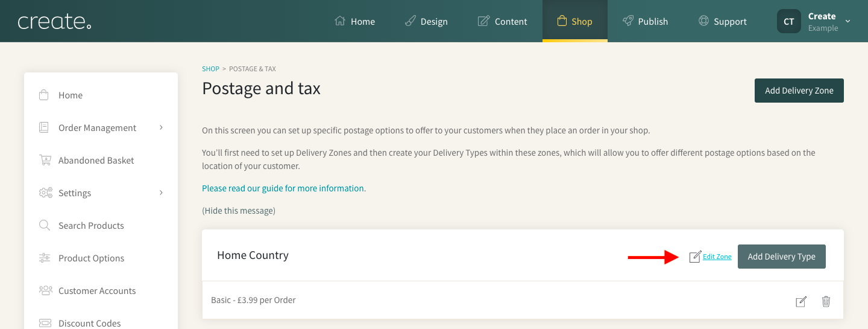Click the Customer Accounts people icon
This screenshot has height=329, width=868.
point(45,290)
